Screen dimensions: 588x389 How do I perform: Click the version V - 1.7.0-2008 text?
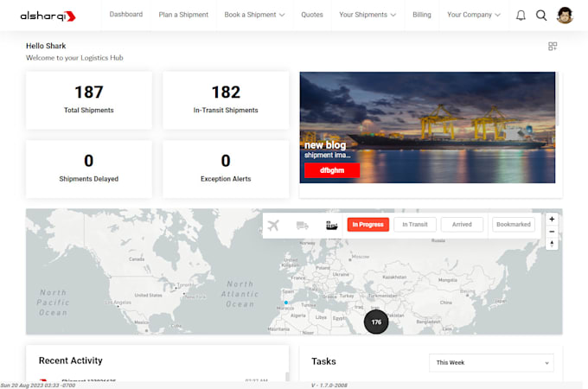click(329, 386)
